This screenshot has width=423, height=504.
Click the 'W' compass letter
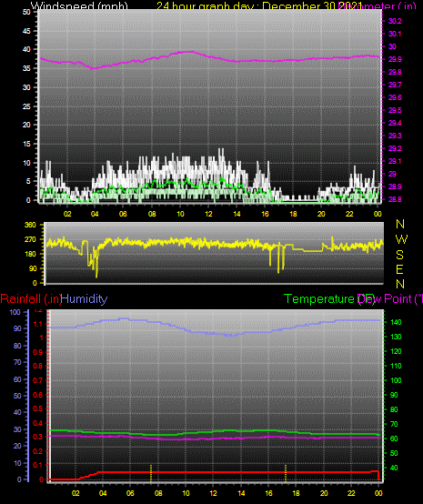[x=401, y=239]
